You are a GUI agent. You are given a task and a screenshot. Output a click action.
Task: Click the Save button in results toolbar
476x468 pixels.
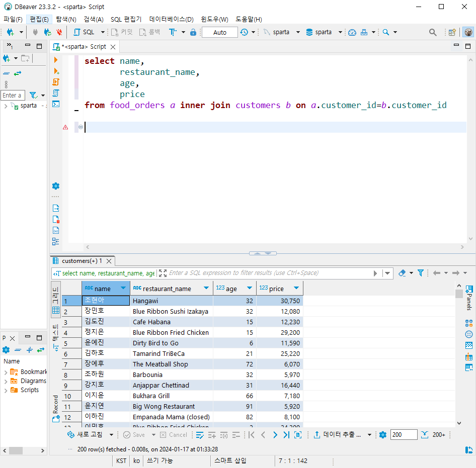pos(134,435)
